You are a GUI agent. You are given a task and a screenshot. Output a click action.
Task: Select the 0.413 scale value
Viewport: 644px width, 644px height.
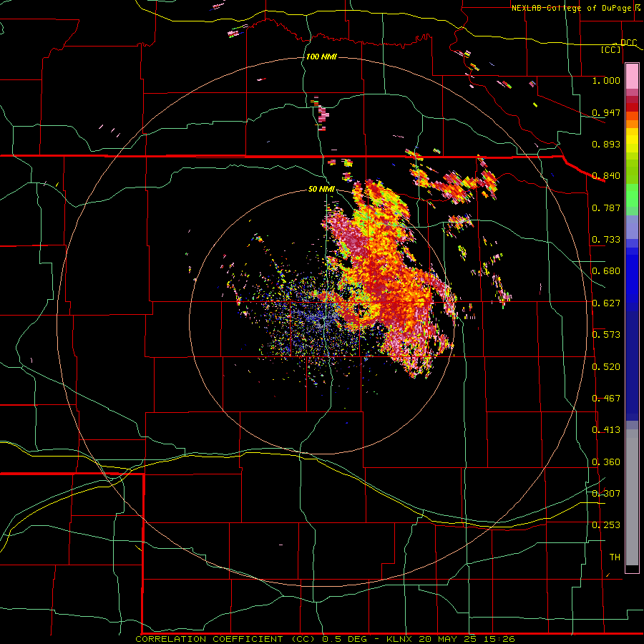coord(606,430)
